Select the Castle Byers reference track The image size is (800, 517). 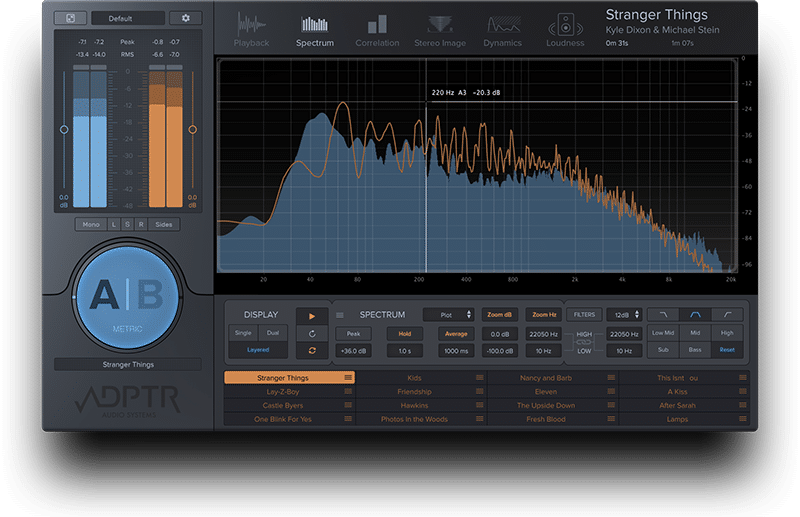[289, 405]
